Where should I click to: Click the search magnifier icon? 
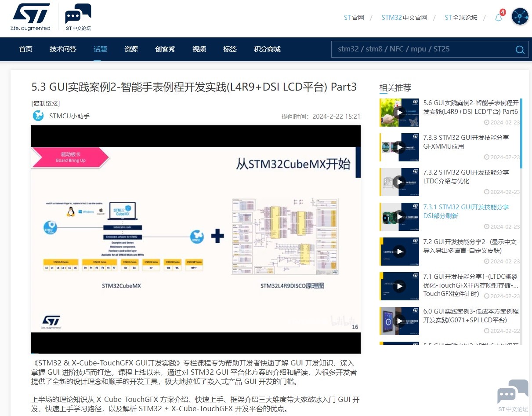click(x=520, y=49)
